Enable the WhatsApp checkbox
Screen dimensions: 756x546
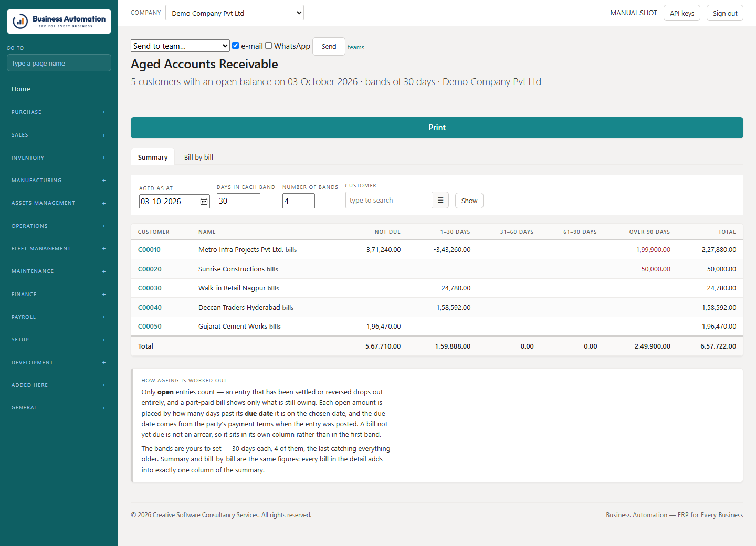tap(269, 46)
